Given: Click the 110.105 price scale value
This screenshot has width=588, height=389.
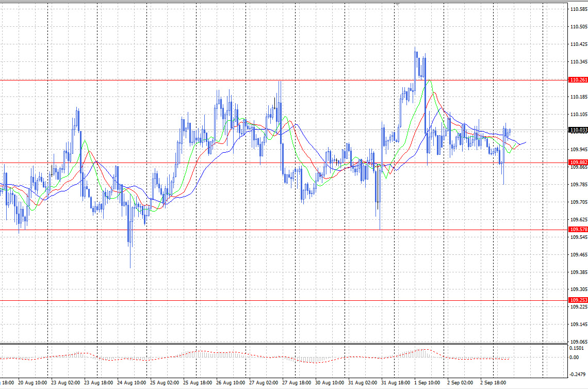Looking at the screenshot, I should pyautogui.click(x=579, y=115).
